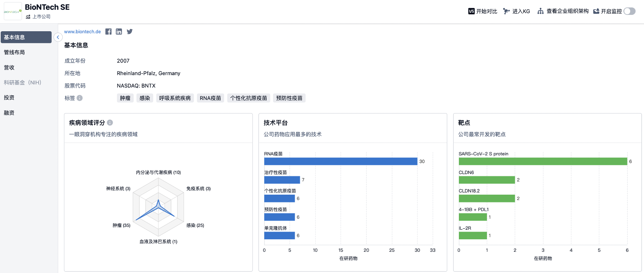The image size is (644, 273).
Task: Toggle the 开启监控 monitoring switch
Action: coord(629,11)
